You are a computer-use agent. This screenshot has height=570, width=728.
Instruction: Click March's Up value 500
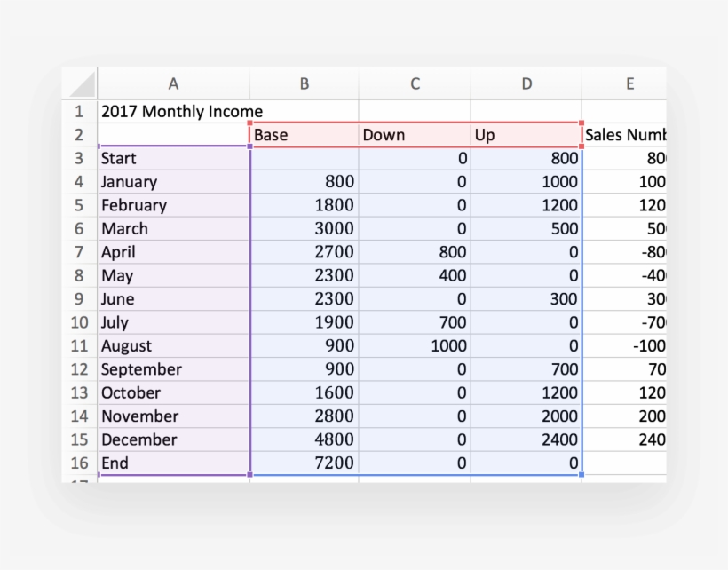click(x=526, y=228)
